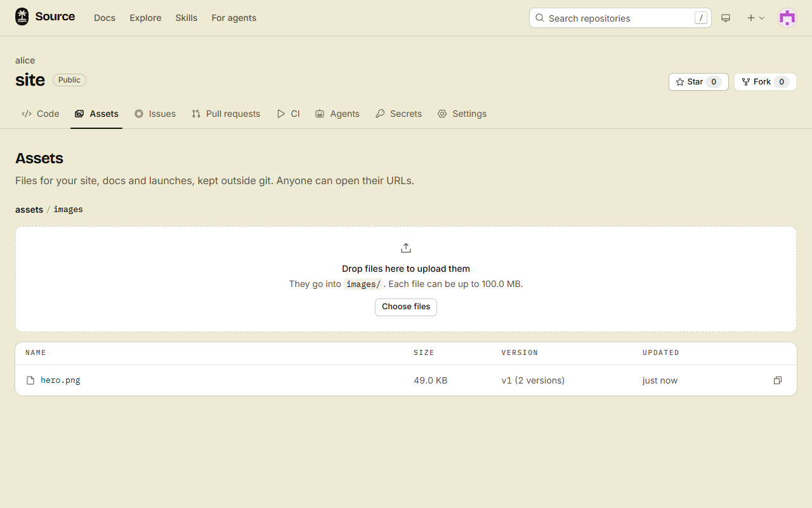Click the images breadcrumb segment
Image resolution: width=812 pixels, height=508 pixels.
(x=69, y=210)
